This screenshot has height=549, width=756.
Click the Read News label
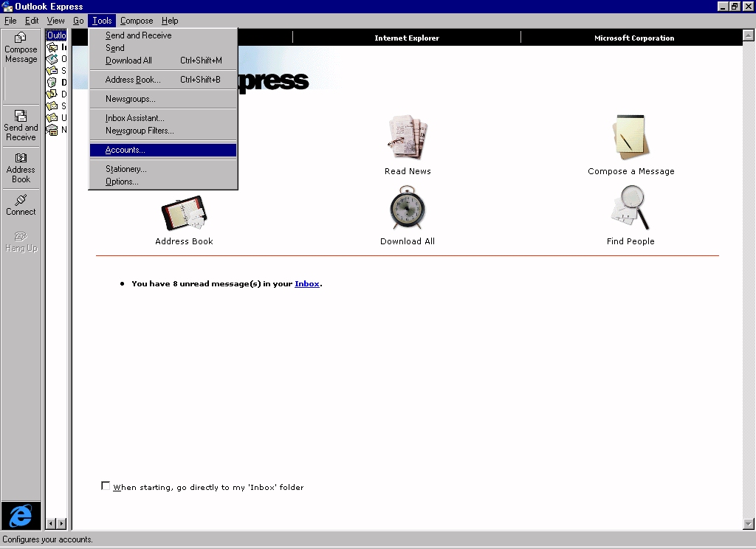408,171
